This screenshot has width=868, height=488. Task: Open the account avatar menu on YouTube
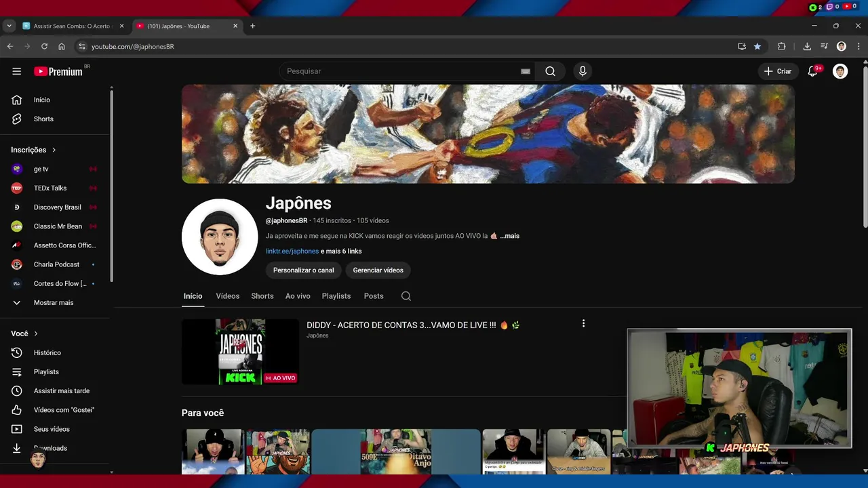click(x=840, y=71)
